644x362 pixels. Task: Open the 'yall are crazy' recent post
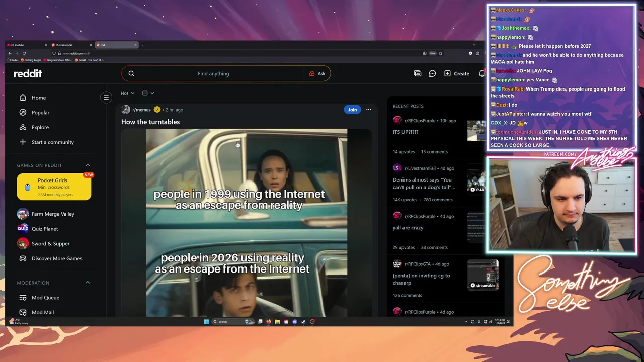click(x=408, y=228)
